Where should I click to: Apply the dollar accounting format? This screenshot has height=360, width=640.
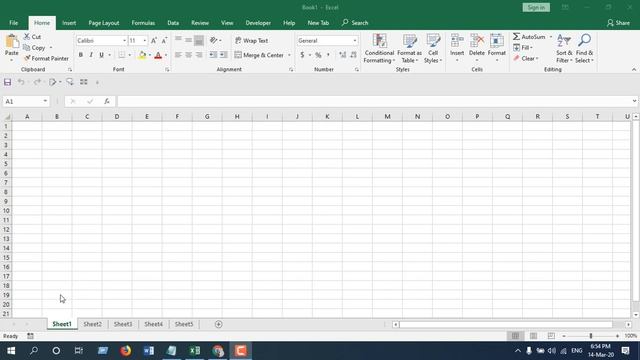pyautogui.click(x=302, y=55)
